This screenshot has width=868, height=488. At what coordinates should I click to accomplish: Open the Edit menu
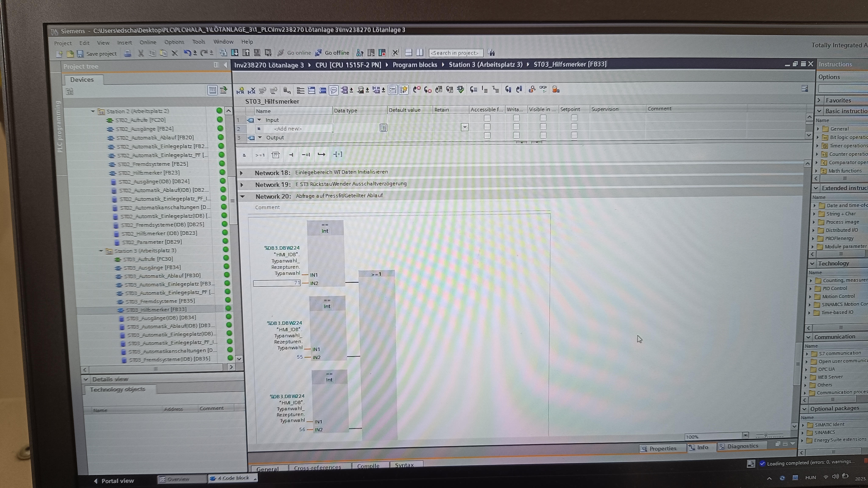tap(84, 43)
